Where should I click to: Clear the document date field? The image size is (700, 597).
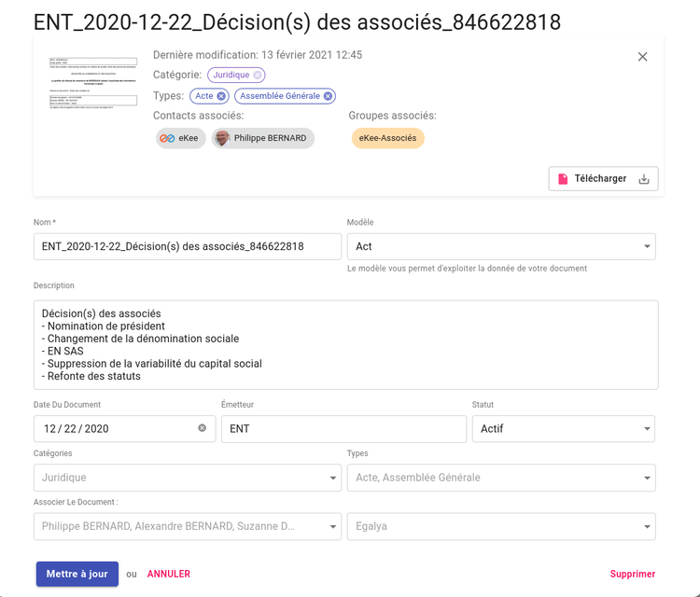202,428
